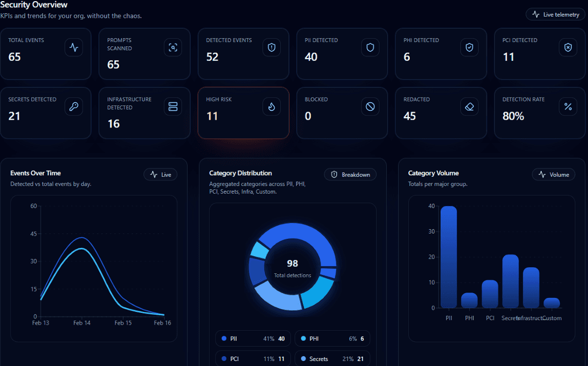
Task: Click the PCI Detected card icon
Action: pos(568,47)
